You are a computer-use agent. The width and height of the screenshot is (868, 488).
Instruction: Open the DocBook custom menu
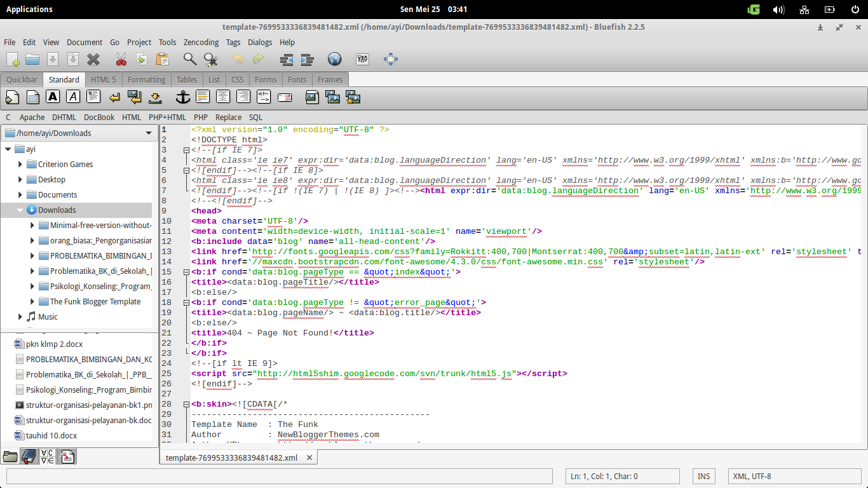(x=99, y=118)
